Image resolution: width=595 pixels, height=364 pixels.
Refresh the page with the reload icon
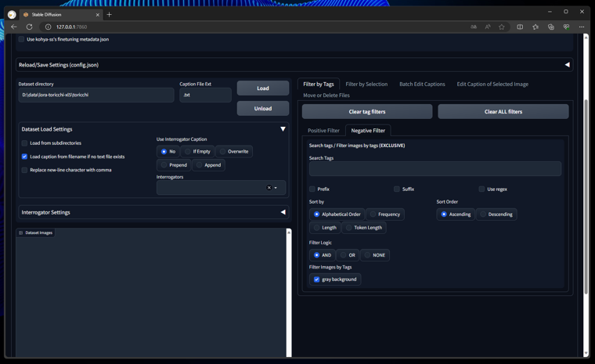pyautogui.click(x=30, y=27)
